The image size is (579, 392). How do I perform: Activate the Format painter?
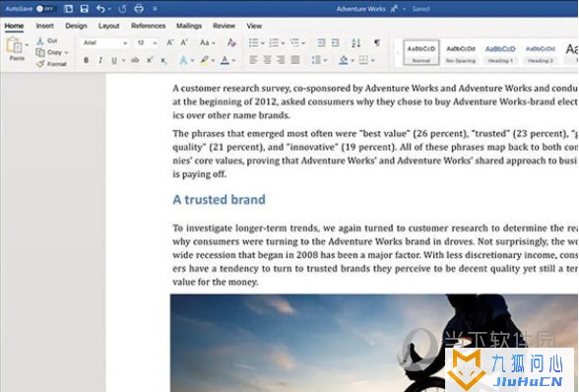tap(51, 64)
